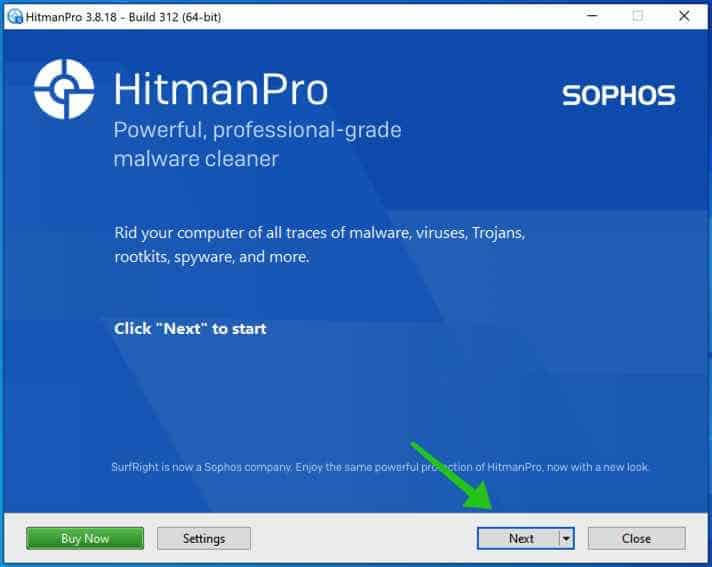Close the window with the X button
This screenshot has width=712, height=567.
click(684, 16)
